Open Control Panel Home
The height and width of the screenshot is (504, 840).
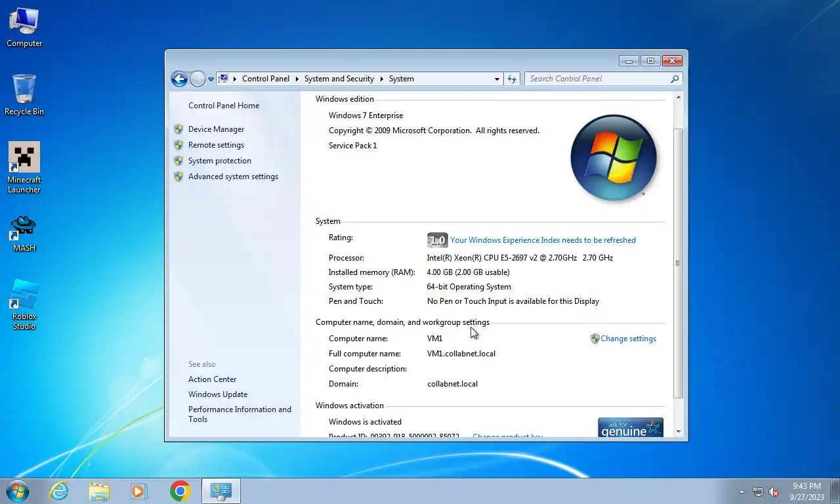click(x=224, y=106)
